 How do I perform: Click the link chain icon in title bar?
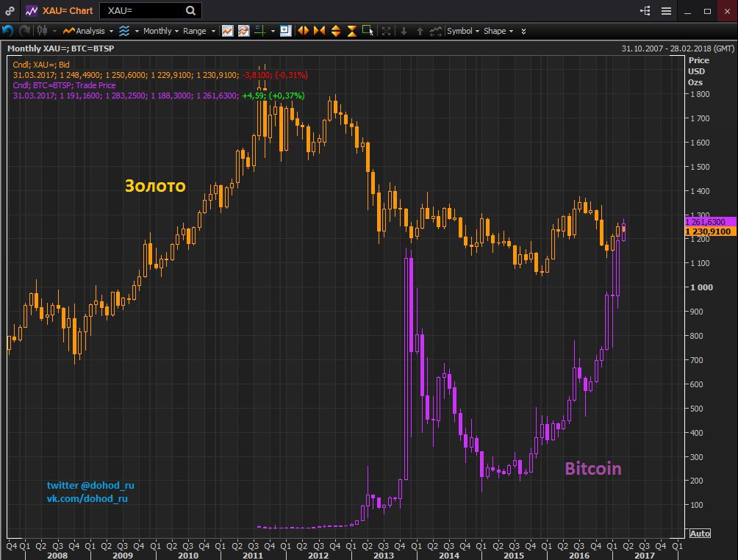10,11
